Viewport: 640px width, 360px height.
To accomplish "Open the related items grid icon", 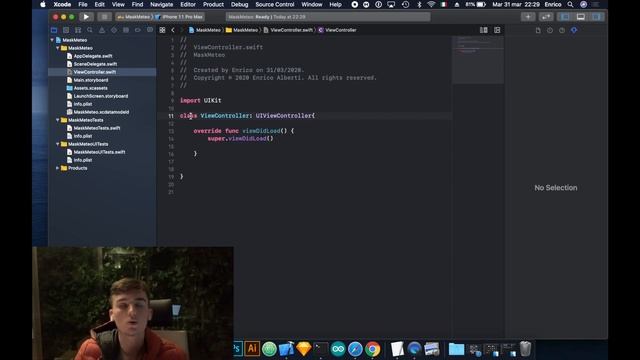I will pyautogui.click(x=162, y=30).
